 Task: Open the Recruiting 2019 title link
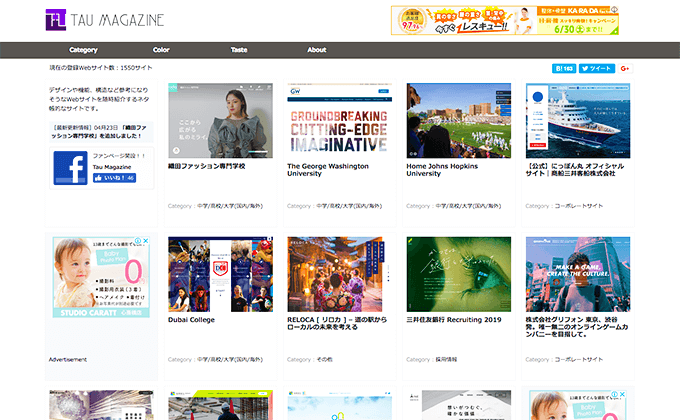[454, 320]
